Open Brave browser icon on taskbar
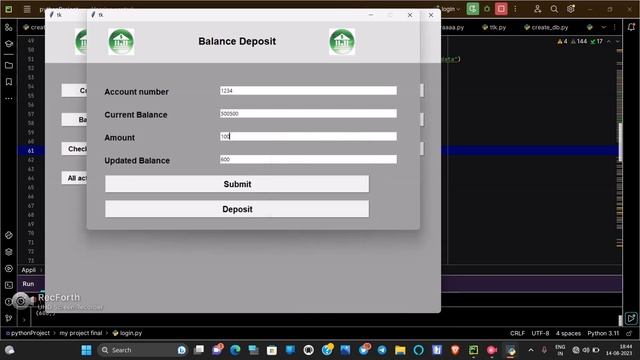 point(455,350)
